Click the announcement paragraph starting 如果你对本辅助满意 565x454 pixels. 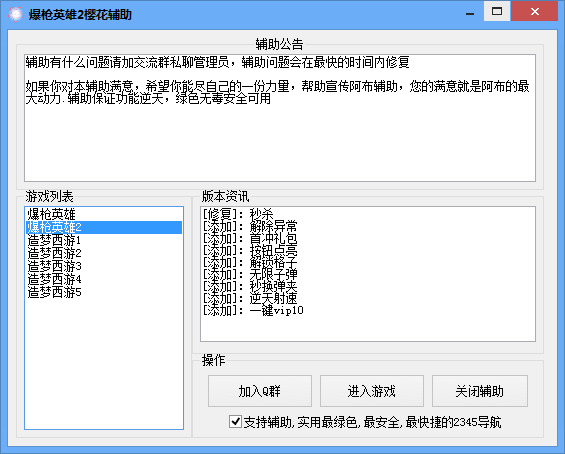click(277, 92)
